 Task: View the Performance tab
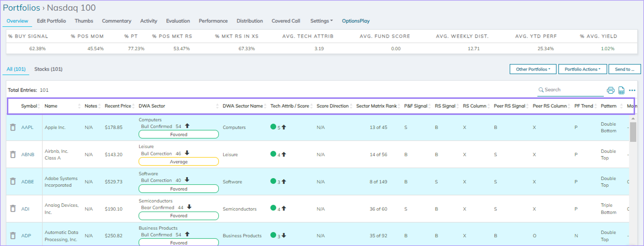coord(213,21)
